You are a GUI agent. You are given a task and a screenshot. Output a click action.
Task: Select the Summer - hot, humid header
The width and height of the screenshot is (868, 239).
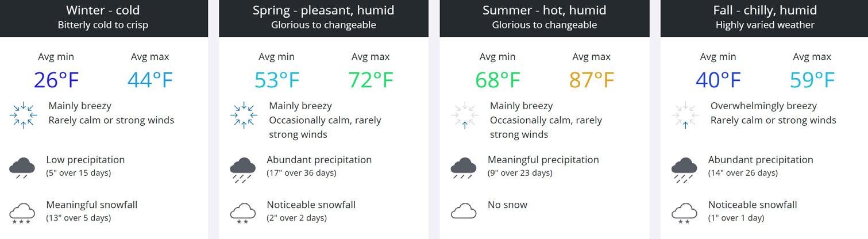coord(544,10)
